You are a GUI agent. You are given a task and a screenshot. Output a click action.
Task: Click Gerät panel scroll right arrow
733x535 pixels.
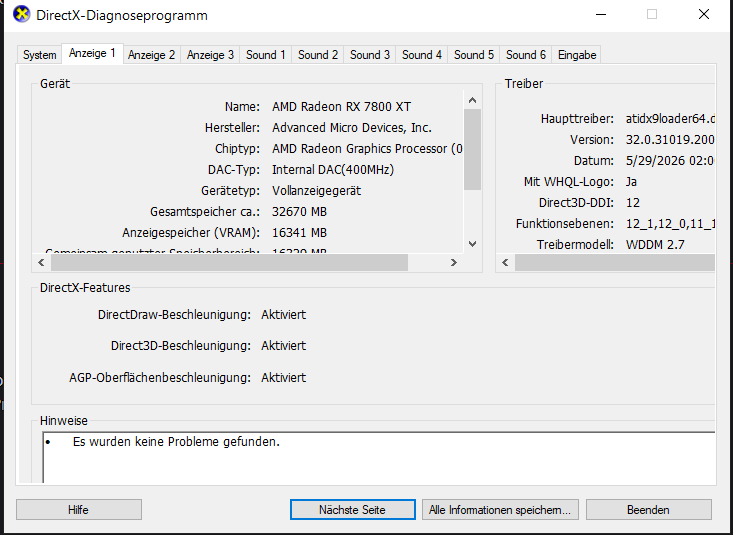click(453, 262)
